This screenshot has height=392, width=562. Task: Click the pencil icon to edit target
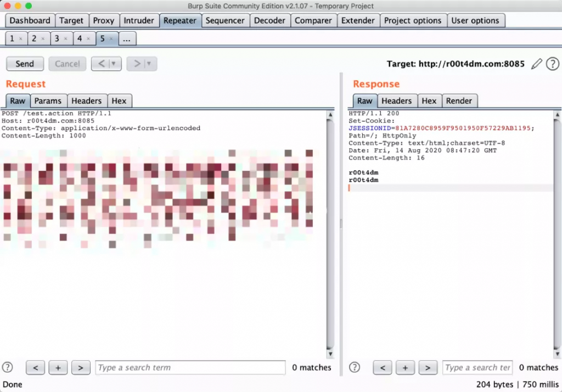(536, 64)
